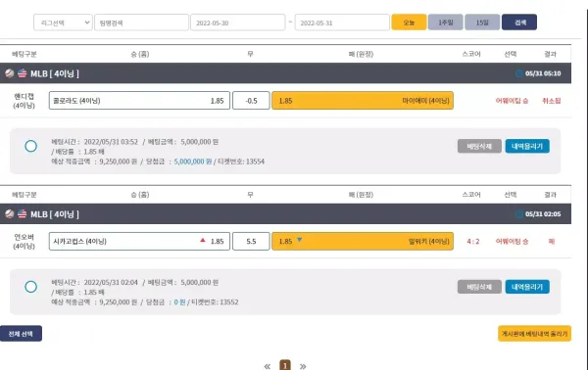Open the end date field 2022-05-31

(x=342, y=23)
